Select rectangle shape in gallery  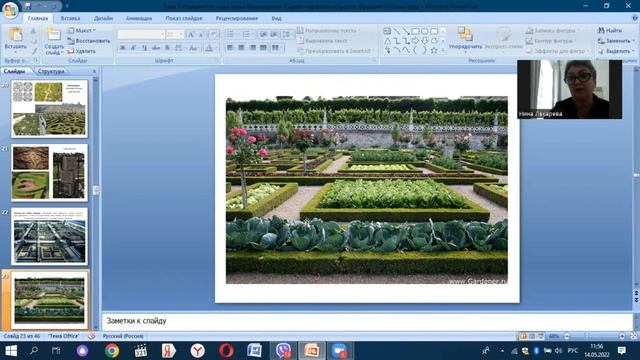click(415, 31)
